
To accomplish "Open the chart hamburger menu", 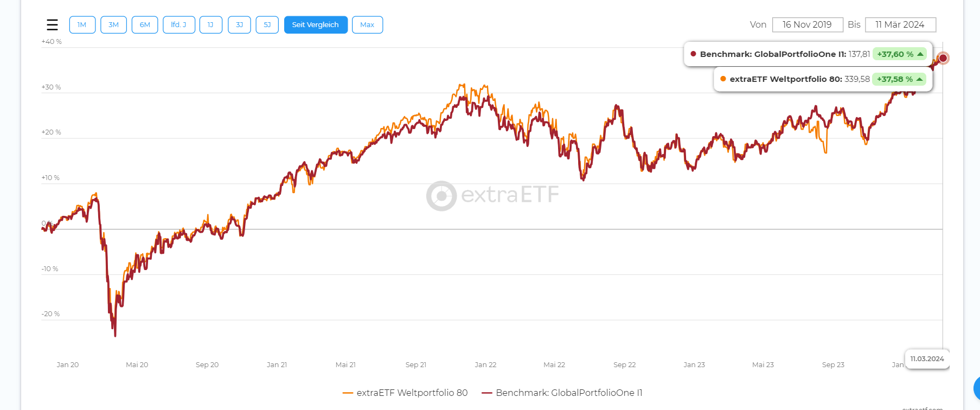I will coord(52,25).
